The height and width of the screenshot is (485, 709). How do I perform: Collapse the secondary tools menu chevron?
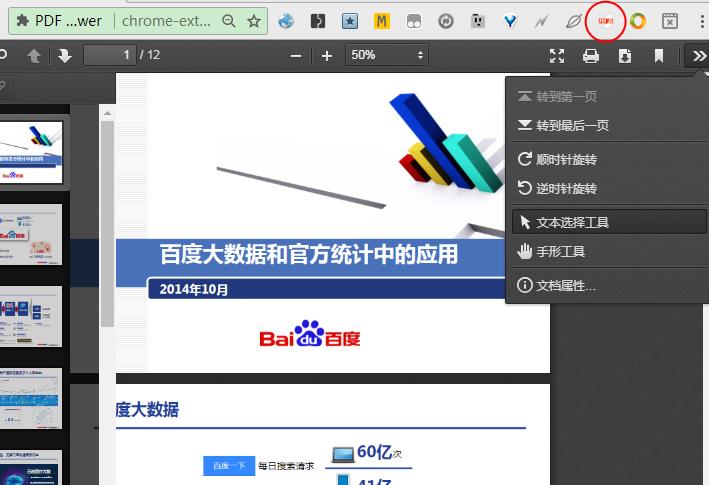click(699, 56)
